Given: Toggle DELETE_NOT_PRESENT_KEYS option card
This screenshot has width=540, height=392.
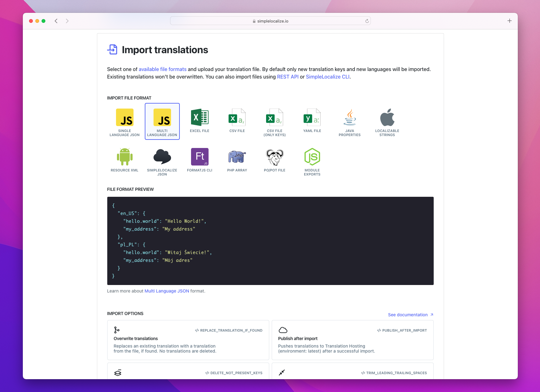Looking at the screenshot, I should (188, 371).
